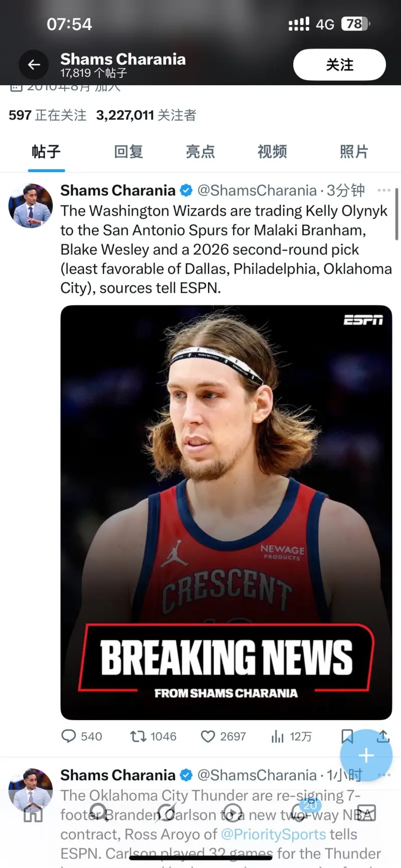Tap the back arrow in the header
401x868 pixels.
point(34,65)
